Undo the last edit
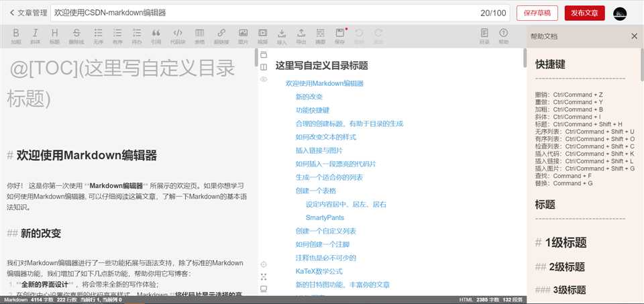The image size is (644, 304). (359, 36)
